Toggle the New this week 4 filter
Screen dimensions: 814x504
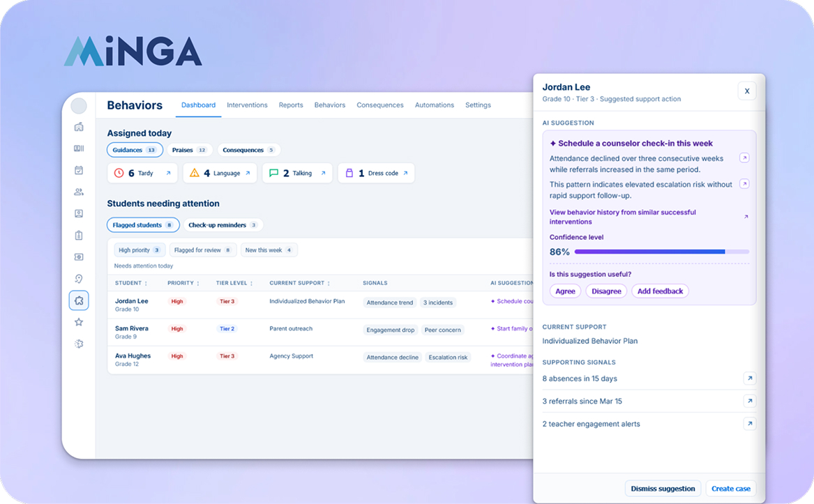[x=269, y=250]
